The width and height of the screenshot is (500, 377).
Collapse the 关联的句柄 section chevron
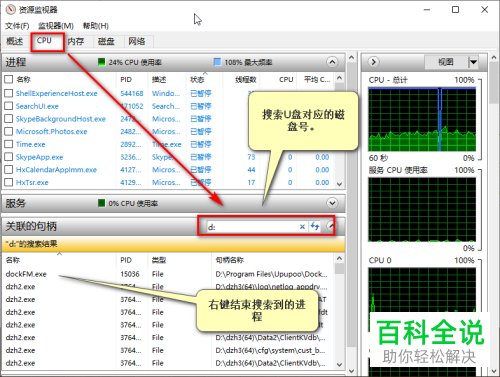point(330,226)
